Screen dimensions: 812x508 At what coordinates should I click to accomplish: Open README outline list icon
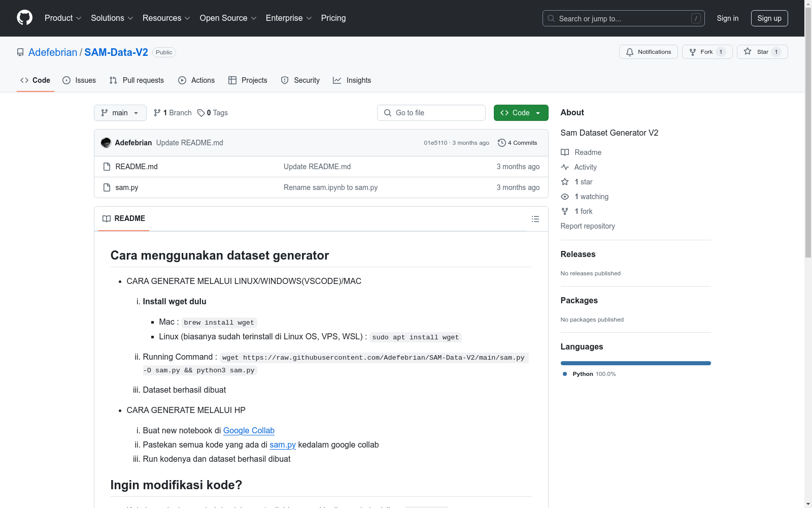[x=535, y=219]
